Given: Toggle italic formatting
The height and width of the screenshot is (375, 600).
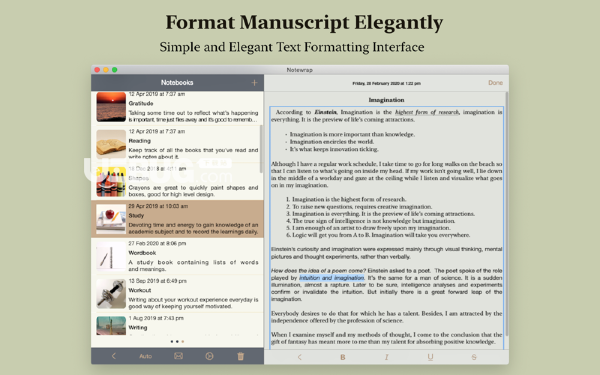Looking at the screenshot, I should click(386, 357).
